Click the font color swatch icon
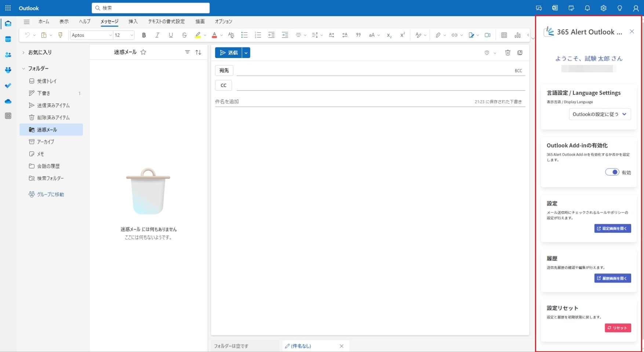The height and width of the screenshot is (352, 644). [214, 35]
